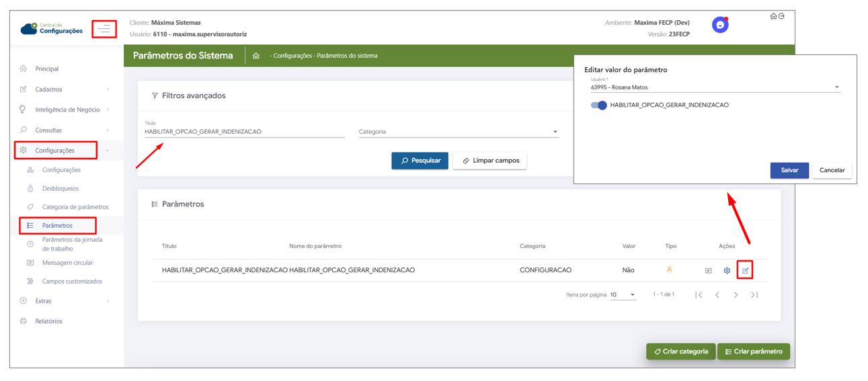Go to next page arrow in pagination
Image resolution: width=868 pixels, height=381 pixels.
click(x=736, y=295)
